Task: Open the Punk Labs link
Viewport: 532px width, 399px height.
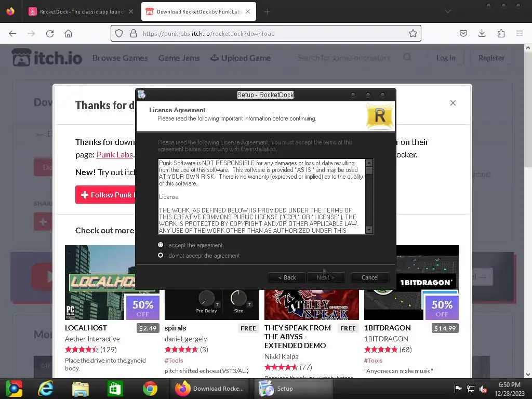Action: 114,155
